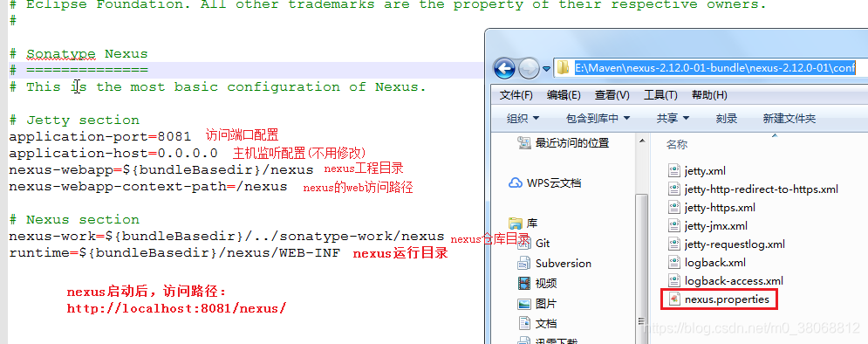Click the Subversion library icon

coord(523,264)
